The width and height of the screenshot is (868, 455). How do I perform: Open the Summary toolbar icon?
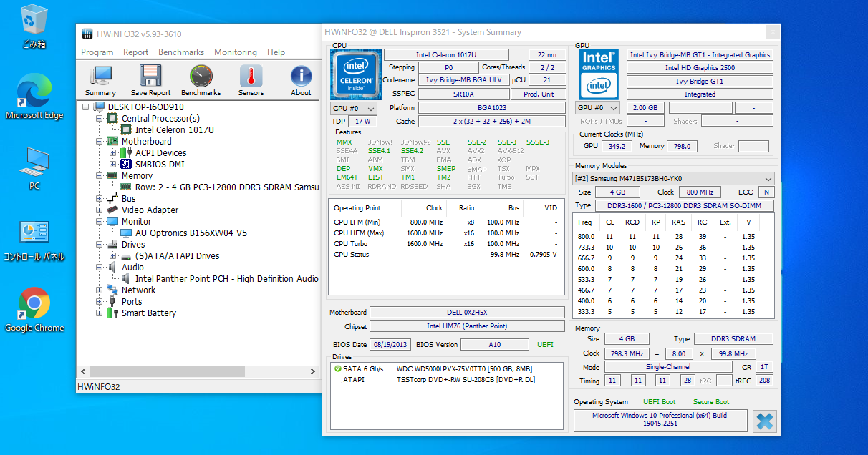tap(100, 81)
